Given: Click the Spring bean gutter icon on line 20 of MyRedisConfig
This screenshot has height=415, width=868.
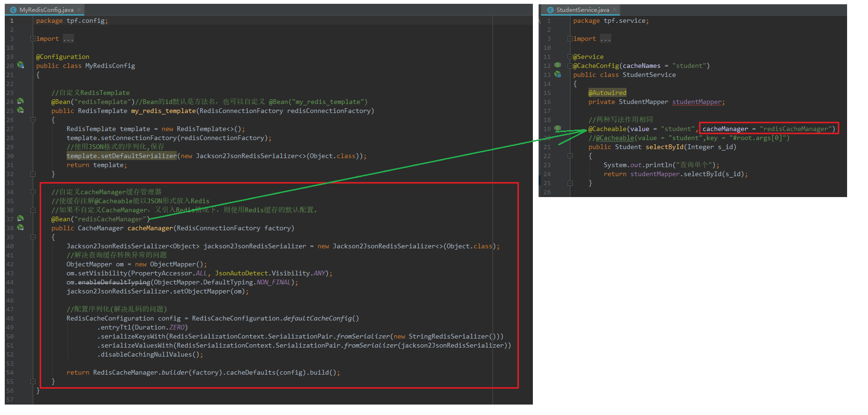Looking at the screenshot, I should pyautogui.click(x=20, y=65).
